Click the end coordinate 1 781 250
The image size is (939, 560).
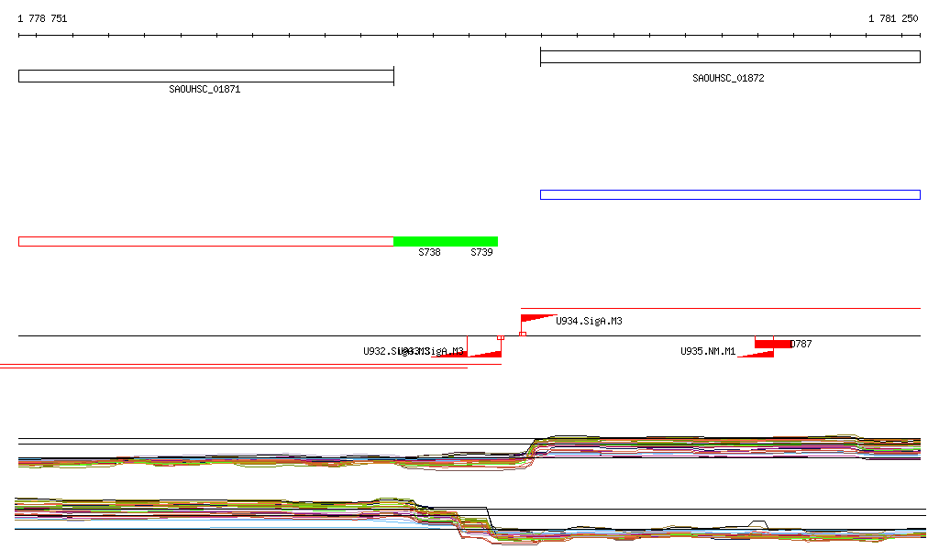[x=893, y=18]
